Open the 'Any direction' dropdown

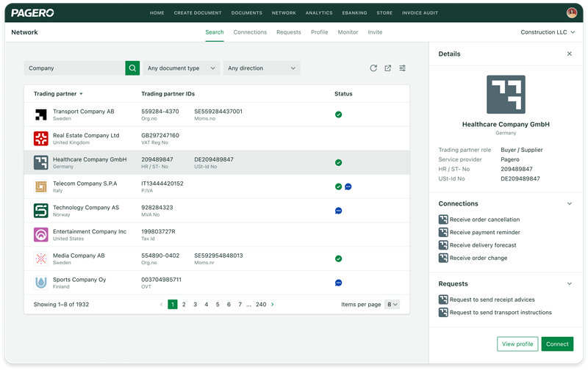pos(262,68)
